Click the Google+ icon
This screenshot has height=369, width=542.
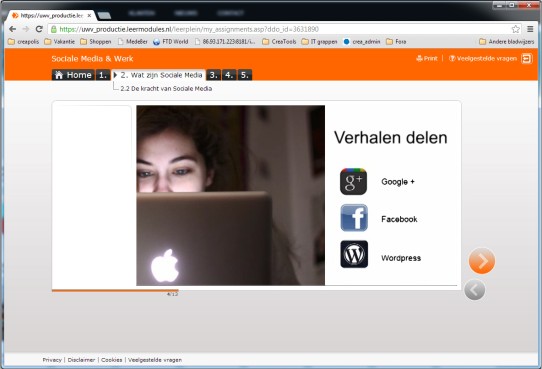(x=353, y=182)
